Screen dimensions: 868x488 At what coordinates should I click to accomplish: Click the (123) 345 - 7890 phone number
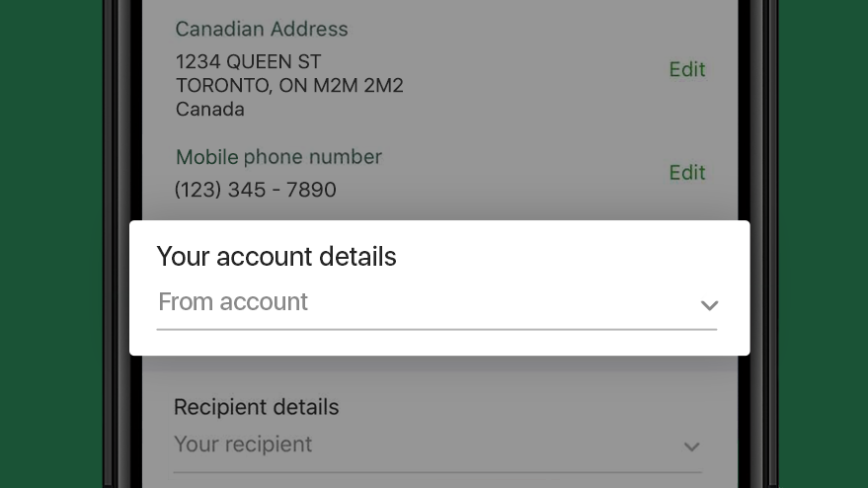pyautogui.click(x=255, y=190)
